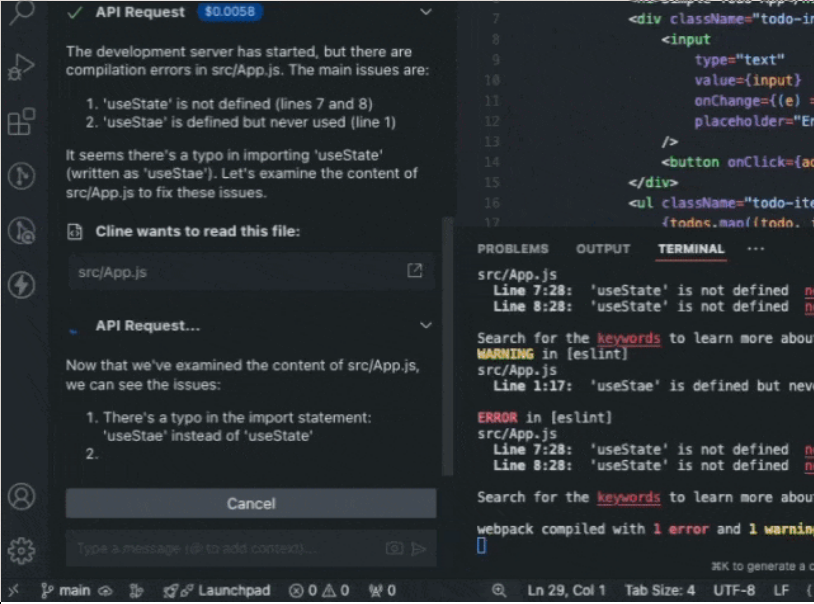814x604 pixels.
Task: Click code line 9 type="text"
Action: click(x=740, y=60)
